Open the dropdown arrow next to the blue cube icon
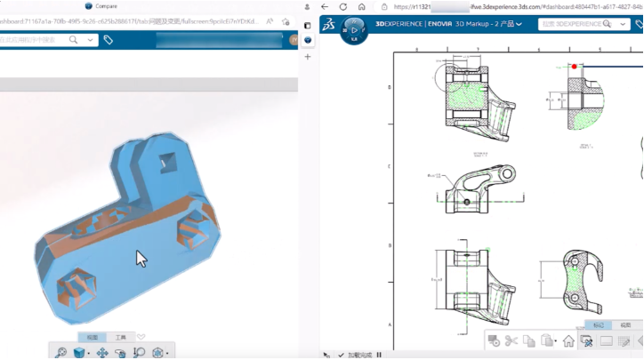The image size is (644, 360). [x=89, y=354]
